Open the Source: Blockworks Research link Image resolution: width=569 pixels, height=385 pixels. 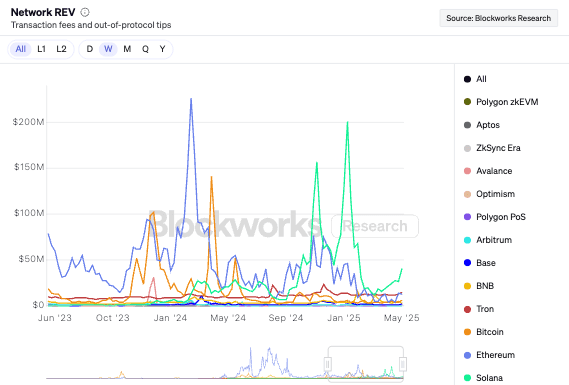click(x=499, y=18)
